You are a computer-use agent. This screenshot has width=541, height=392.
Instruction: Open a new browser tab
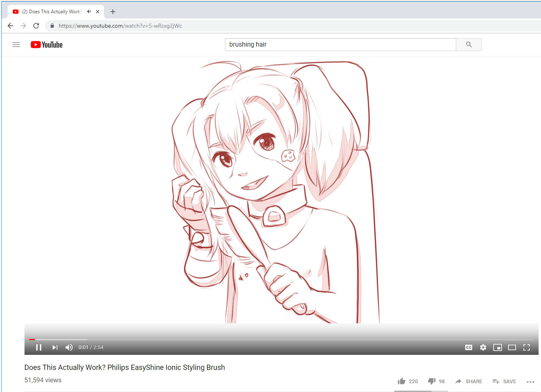113,12
